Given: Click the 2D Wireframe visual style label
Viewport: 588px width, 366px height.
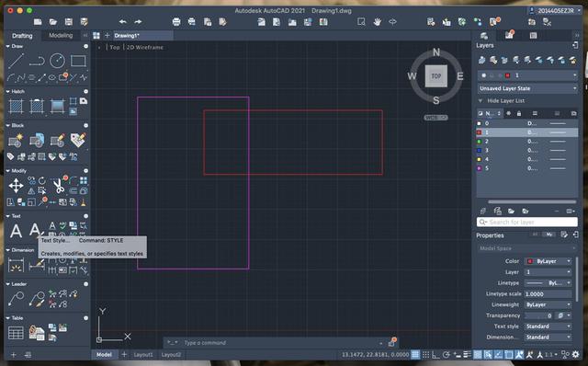Looking at the screenshot, I should point(145,47).
